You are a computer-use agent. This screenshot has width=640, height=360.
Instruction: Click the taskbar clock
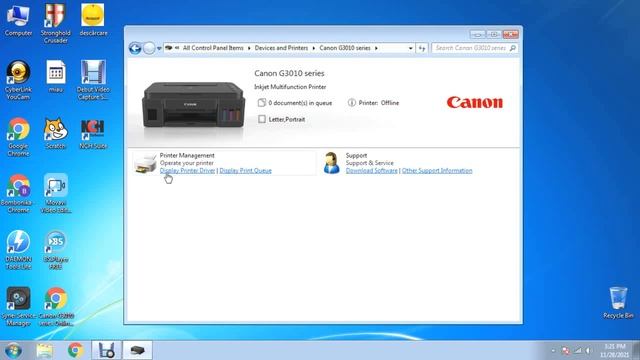click(x=614, y=351)
